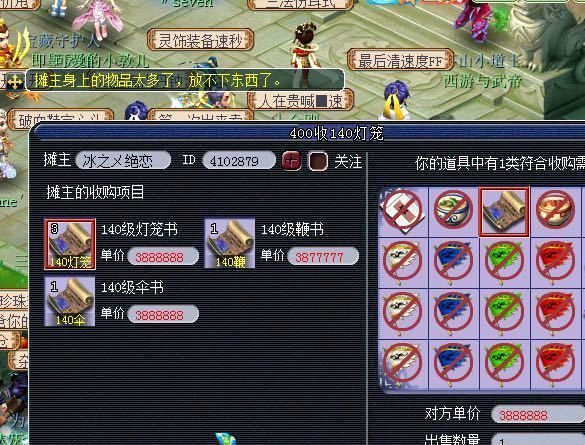Click the 伞书 unit price field
Image resolution: width=585 pixels, height=445 pixels.
(163, 314)
